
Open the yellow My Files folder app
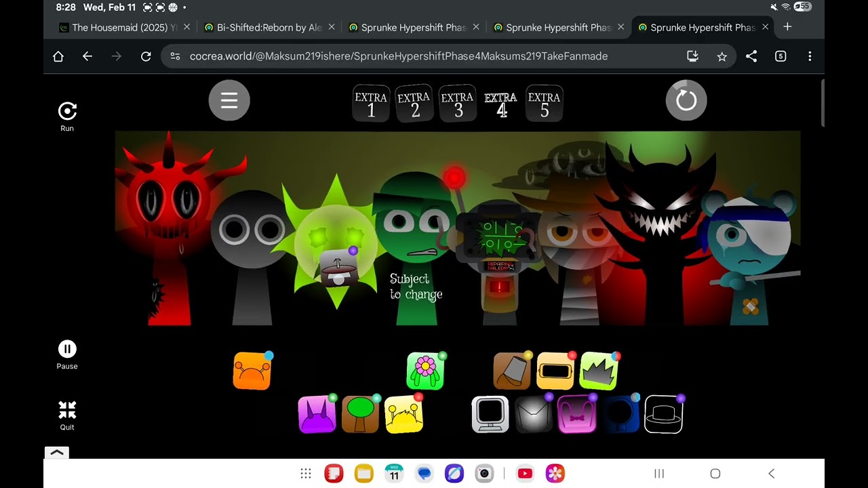pyautogui.click(x=364, y=474)
